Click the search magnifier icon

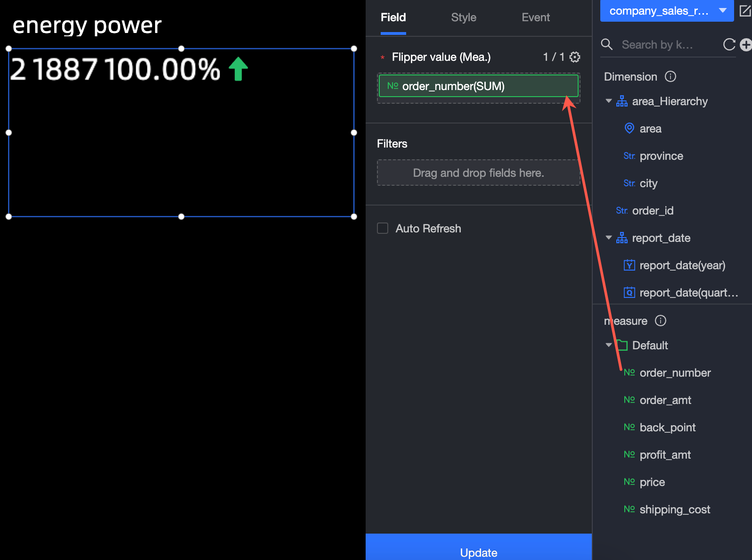[607, 45]
